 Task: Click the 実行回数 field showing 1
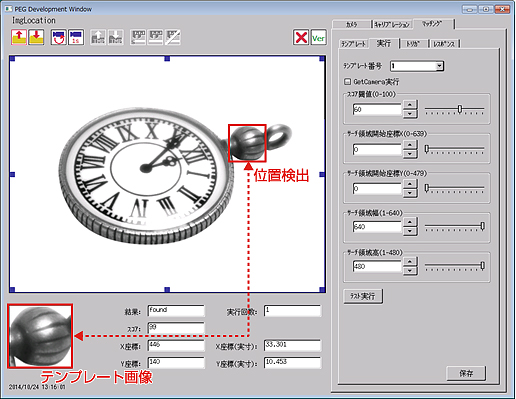(293, 311)
